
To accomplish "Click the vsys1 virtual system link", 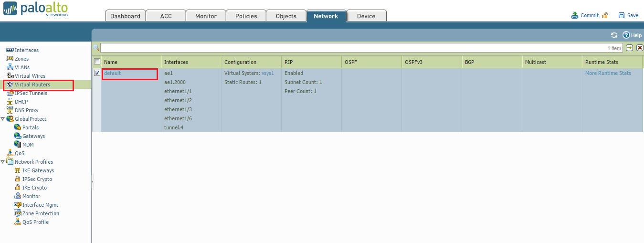I will point(268,73).
